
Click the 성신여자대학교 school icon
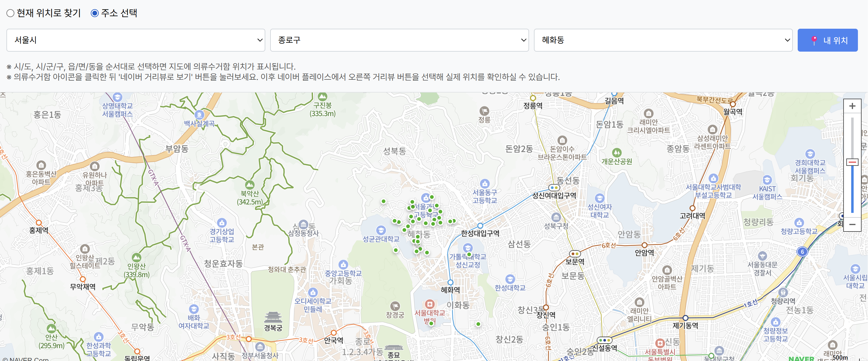pos(599,198)
